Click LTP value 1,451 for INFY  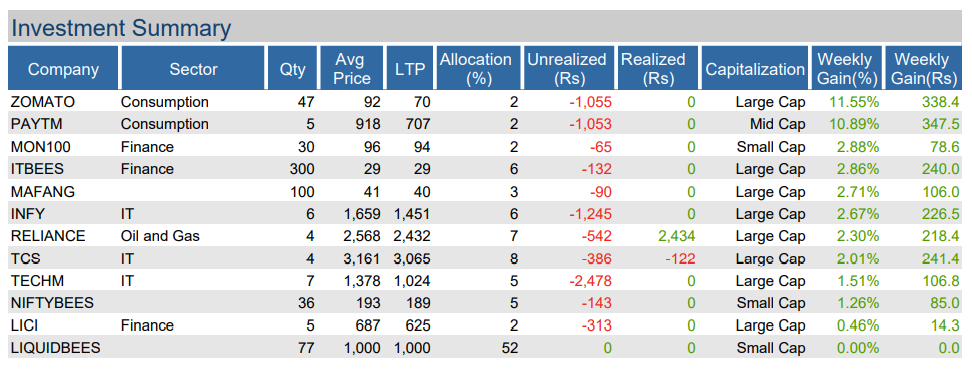click(412, 214)
